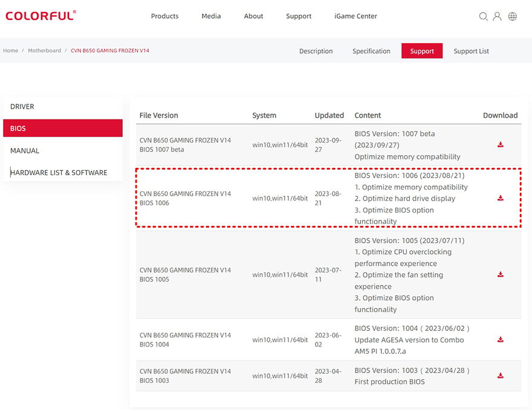Click the System column header
Screen dimensions: 532x410
(264, 115)
